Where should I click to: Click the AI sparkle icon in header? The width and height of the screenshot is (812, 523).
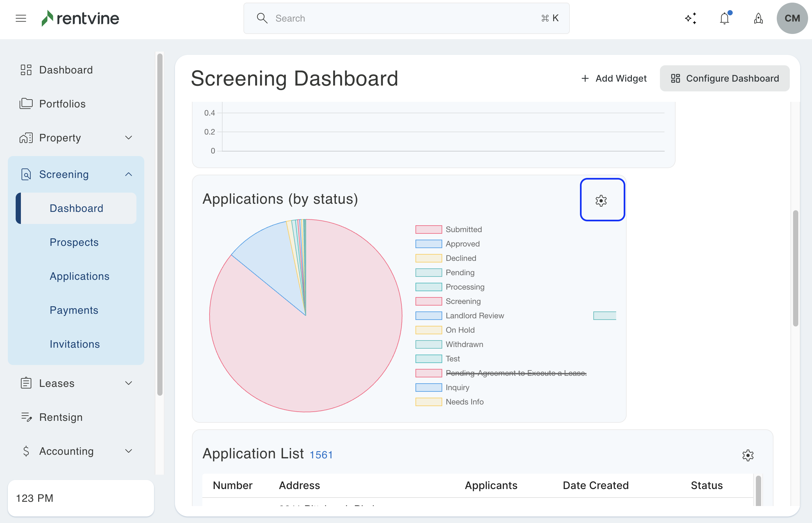[x=691, y=18]
